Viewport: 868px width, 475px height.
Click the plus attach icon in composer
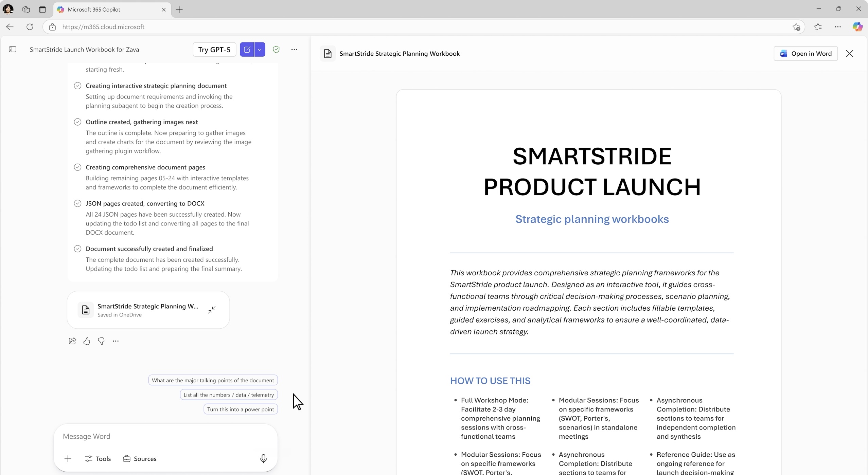[68, 459]
